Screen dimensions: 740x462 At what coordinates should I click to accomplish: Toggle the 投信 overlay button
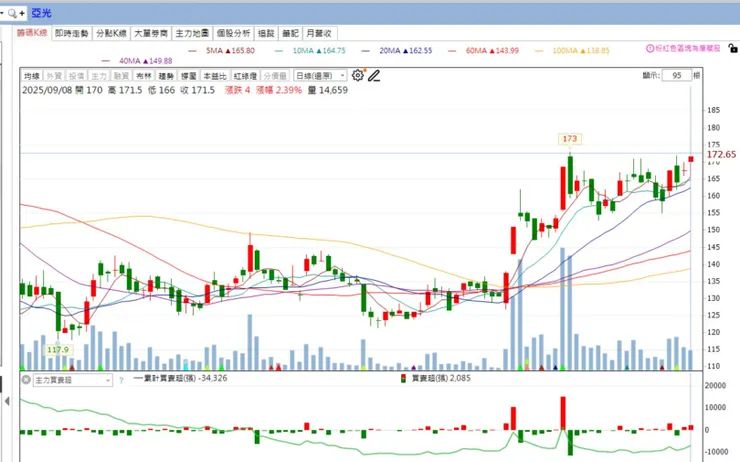(76, 76)
